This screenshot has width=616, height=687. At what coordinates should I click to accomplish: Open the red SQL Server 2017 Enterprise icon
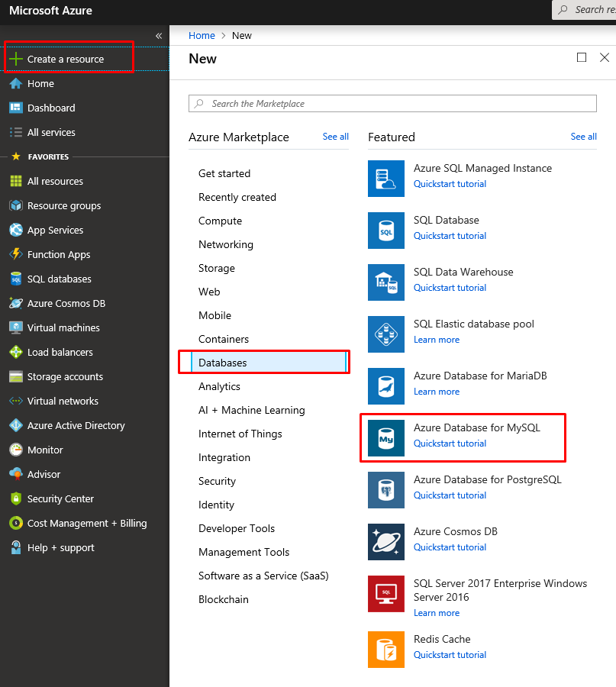click(386, 594)
